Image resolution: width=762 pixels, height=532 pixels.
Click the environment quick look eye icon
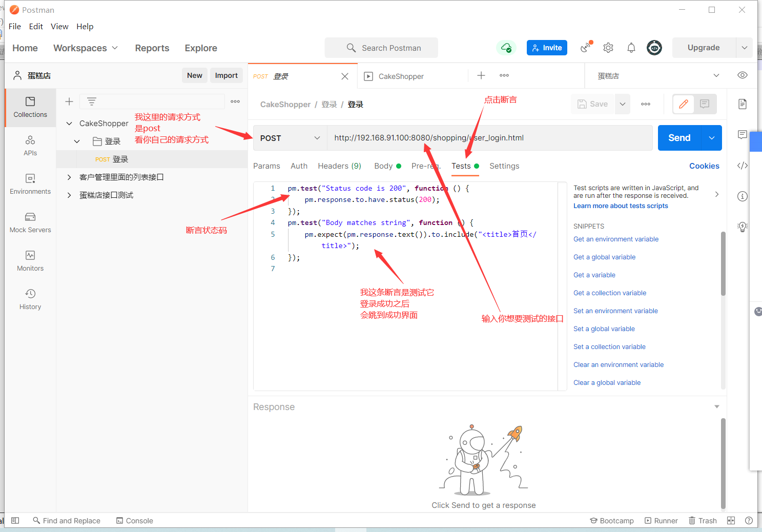(743, 75)
